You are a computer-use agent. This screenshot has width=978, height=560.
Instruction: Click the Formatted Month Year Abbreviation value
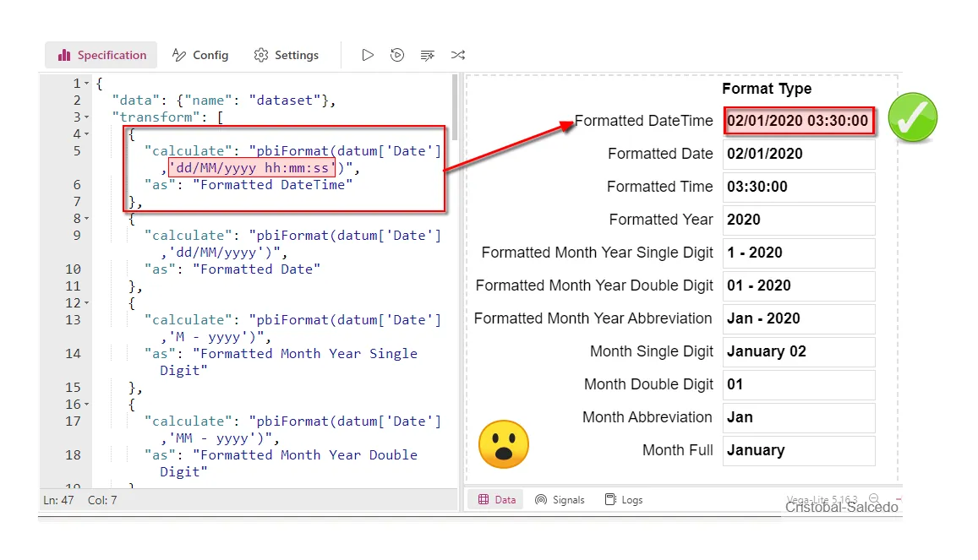pyautogui.click(x=798, y=318)
